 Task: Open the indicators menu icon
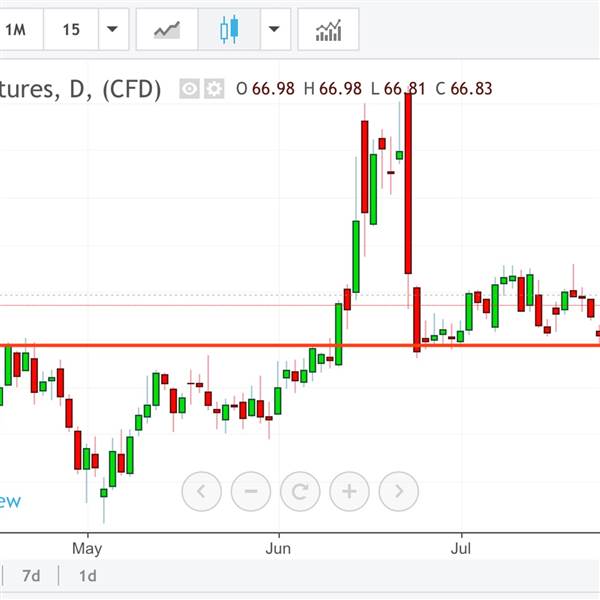[x=328, y=29]
